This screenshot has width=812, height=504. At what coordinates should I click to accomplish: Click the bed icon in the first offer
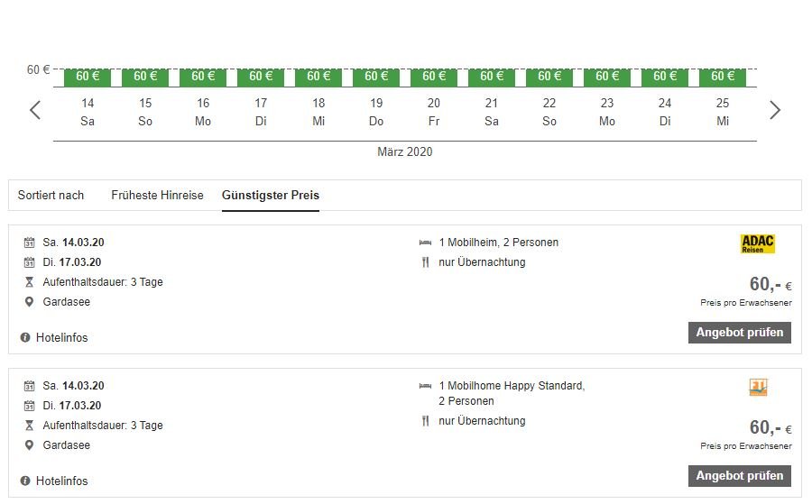(426, 243)
